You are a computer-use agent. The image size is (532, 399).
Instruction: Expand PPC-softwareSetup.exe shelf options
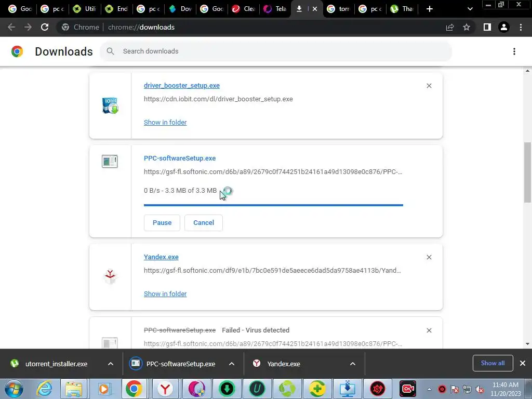(232, 364)
